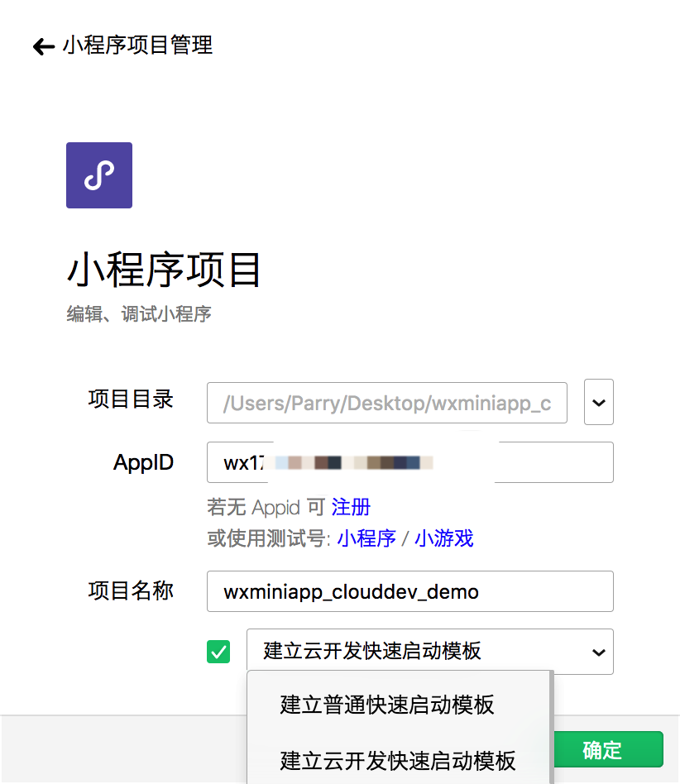Click the 注册 link to register an AppID
The height and width of the screenshot is (784, 680).
351,507
